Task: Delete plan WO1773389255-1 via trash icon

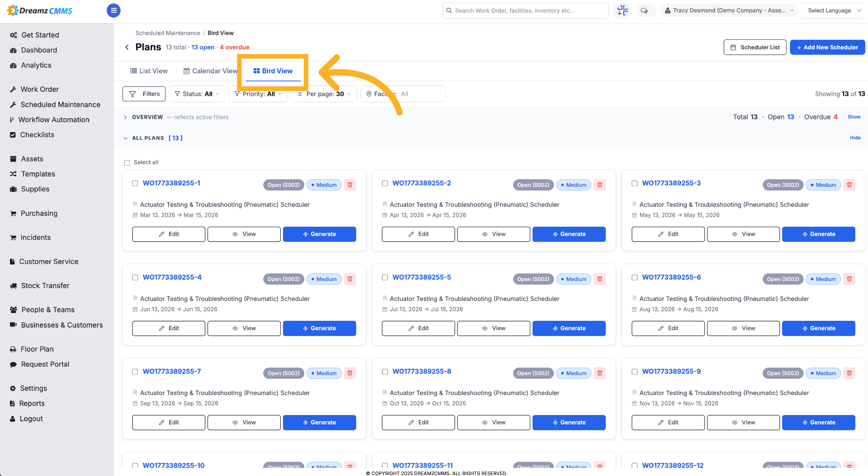Action: coord(350,185)
